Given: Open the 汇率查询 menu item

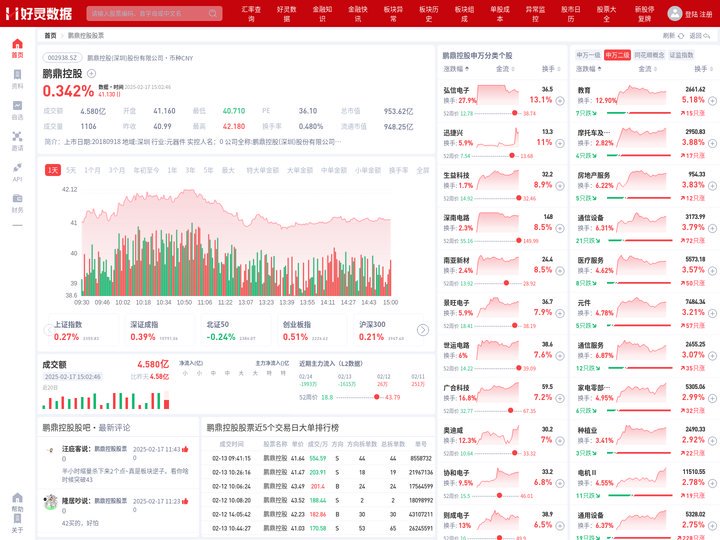Looking at the screenshot, I should click(251, 14).
